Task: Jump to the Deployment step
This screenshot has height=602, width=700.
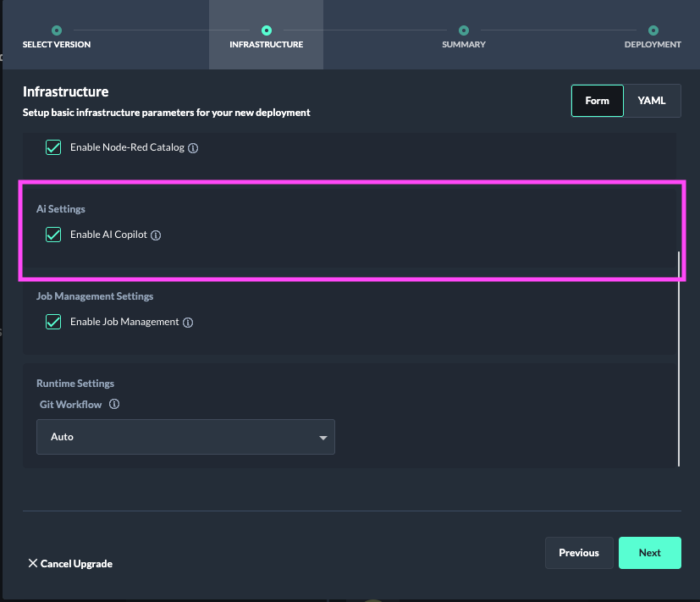Action: [x=653, y=45]
